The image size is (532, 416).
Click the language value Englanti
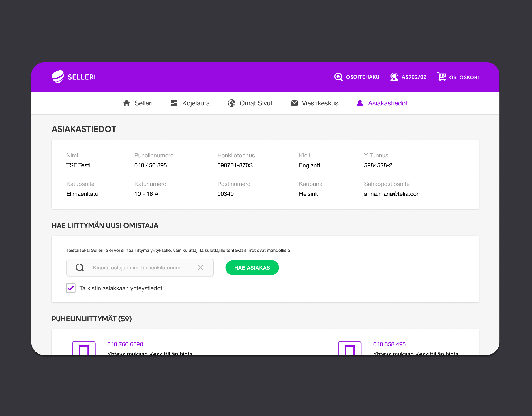[x=309, y=165]
